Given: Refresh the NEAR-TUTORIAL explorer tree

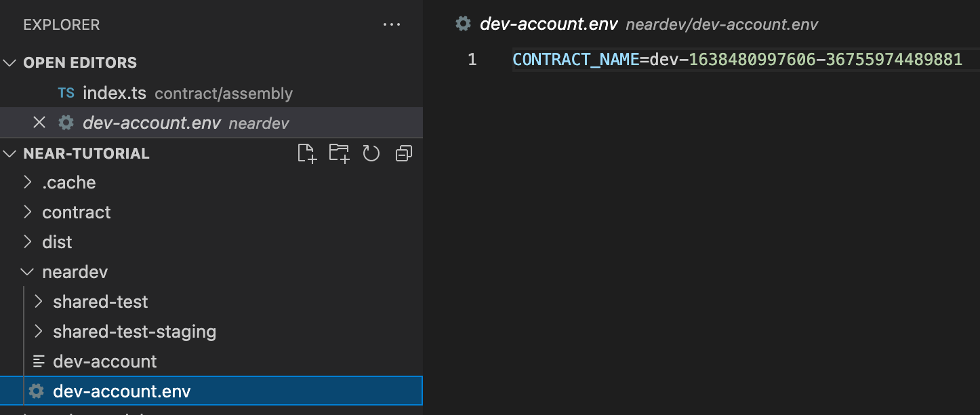Looking at the screenshot, I should (x=371, y=153).
